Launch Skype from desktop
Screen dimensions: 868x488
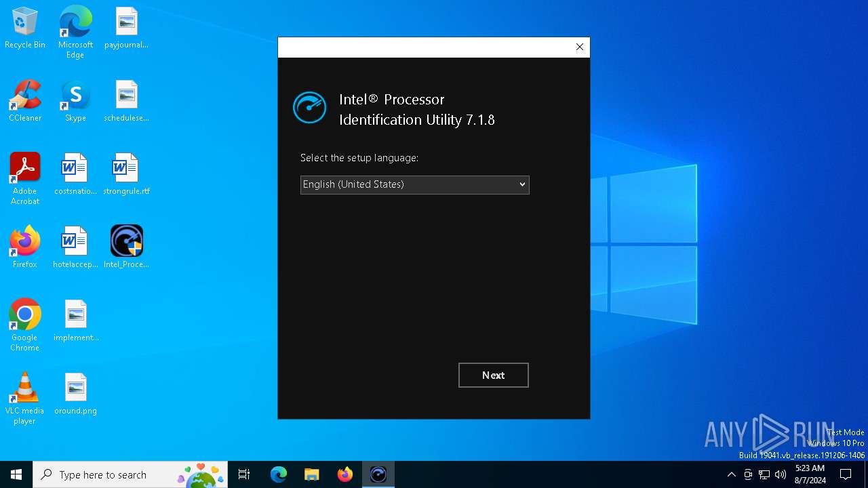coord(75,101)
